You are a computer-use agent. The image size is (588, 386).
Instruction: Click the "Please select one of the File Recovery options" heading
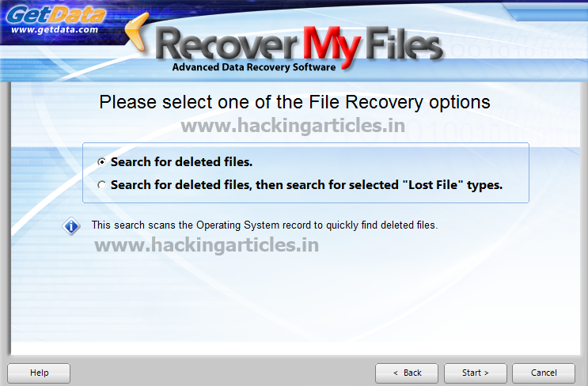tap(294, 102)
